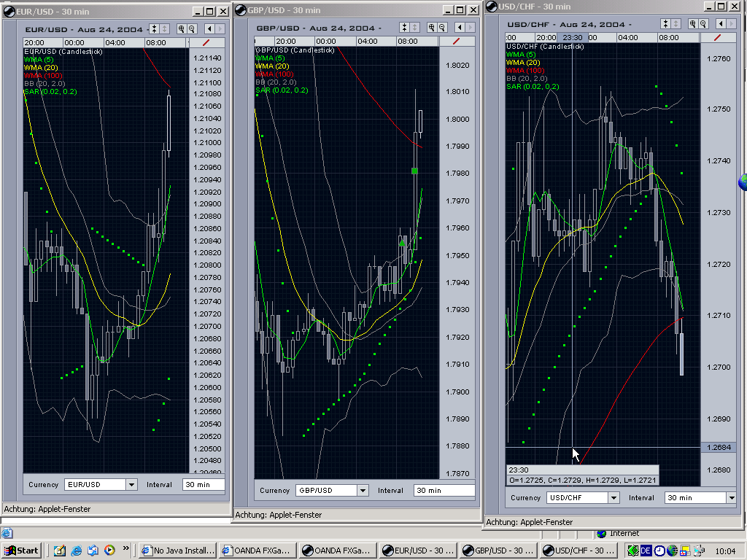Zoom out on the EUR/USD chart
The image size is (747, 560).
pyautogui.click(x=192, y=29)
